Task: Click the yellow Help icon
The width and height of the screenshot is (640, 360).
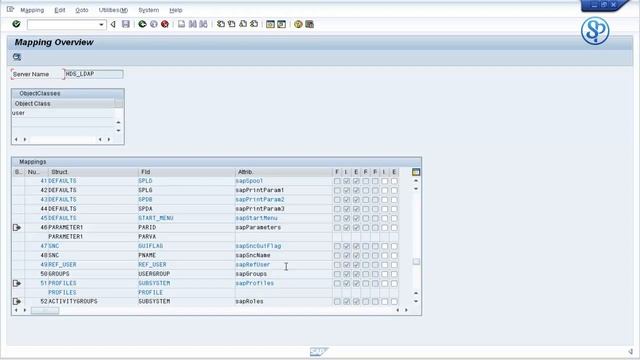Action: point(298,24)
